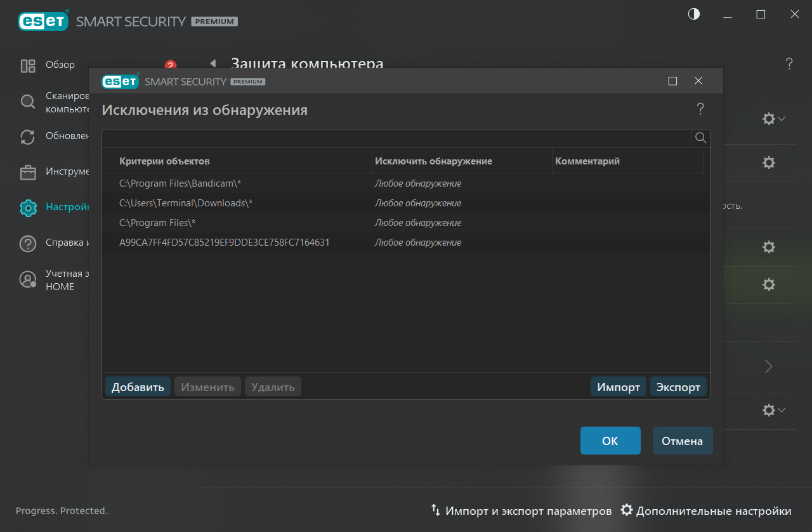Viewport: 812px width, 532px height.
Task: Expand the bottom gear dropdown arrow on right
Action: tap(773, 411)
